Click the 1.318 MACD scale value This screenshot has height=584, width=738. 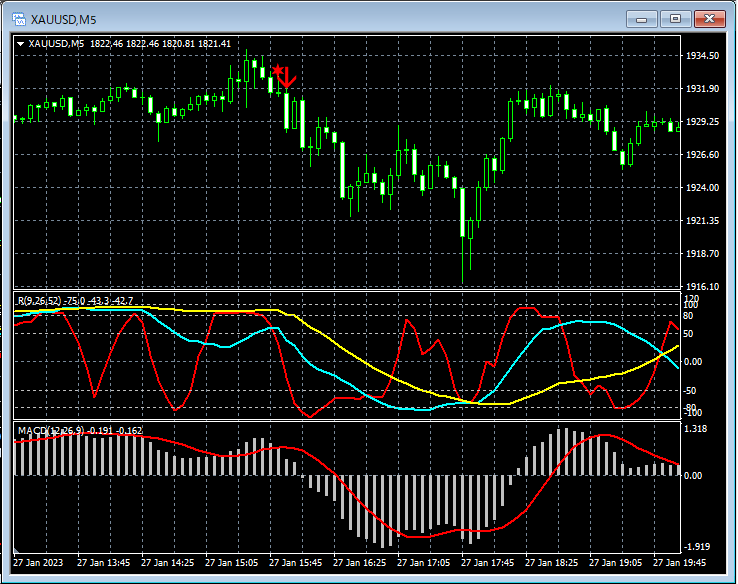click(x=696, y=429)
